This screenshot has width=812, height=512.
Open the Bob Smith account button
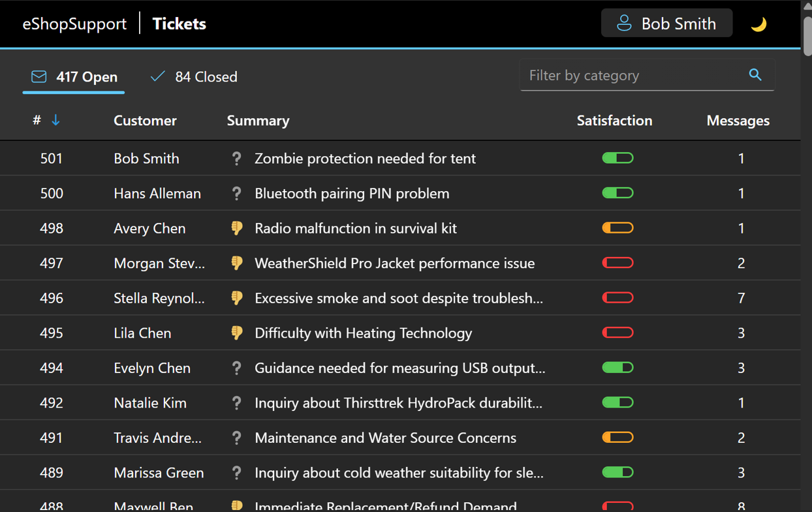click(666, 23)
